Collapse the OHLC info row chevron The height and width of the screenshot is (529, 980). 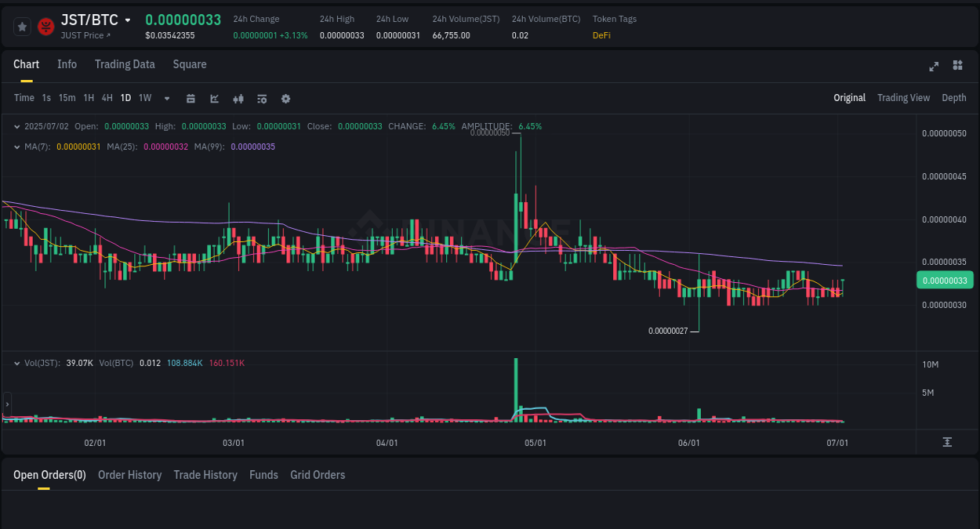click(16, 125)
